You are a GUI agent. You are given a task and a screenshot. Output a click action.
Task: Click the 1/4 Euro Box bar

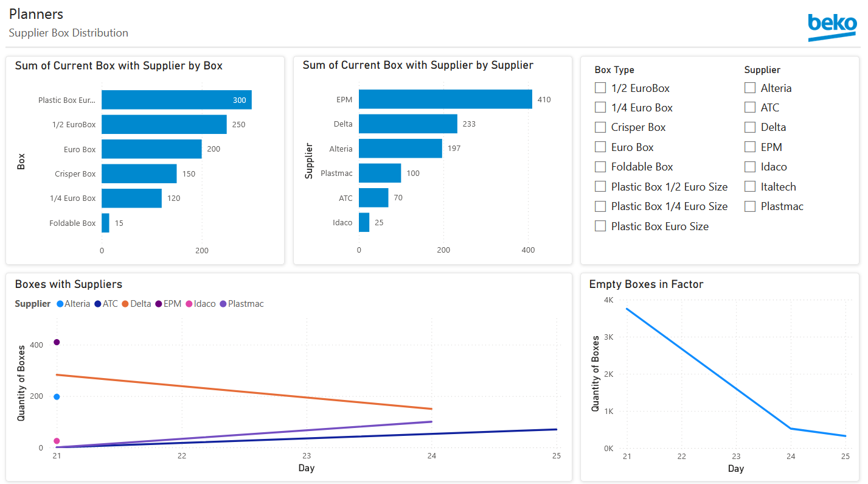pyautogui.click(x=131, y=198)
